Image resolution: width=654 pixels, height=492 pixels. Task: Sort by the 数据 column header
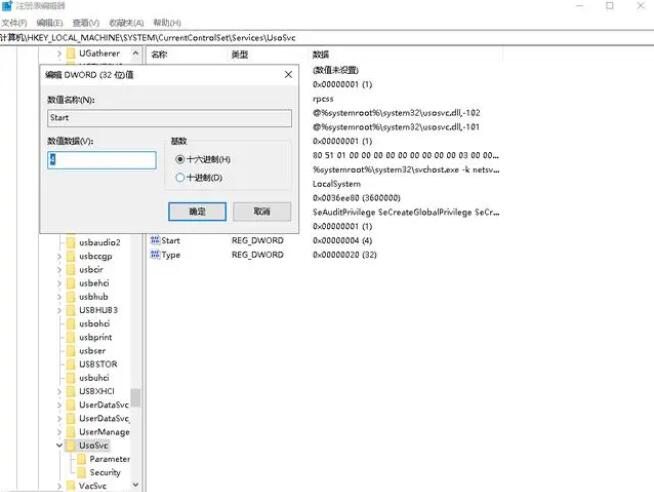coord(321,54)
